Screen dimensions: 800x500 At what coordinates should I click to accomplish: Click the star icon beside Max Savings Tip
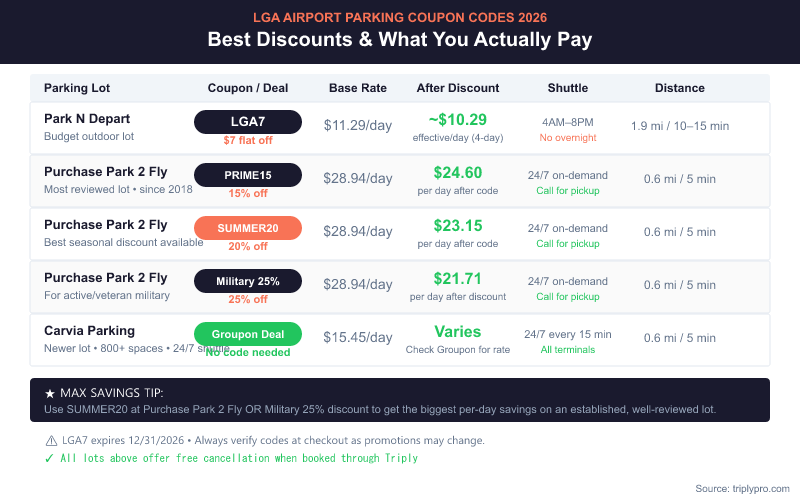pyautogui.click(x=51, y=393)
